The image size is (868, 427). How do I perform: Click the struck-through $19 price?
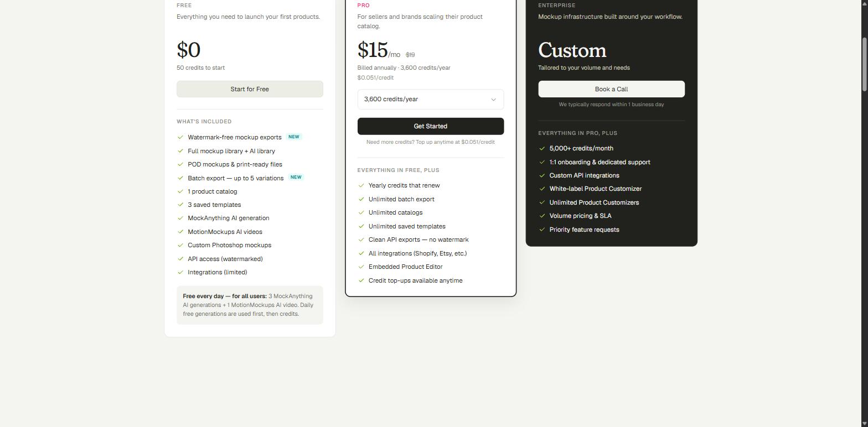(x=410, y=55)
